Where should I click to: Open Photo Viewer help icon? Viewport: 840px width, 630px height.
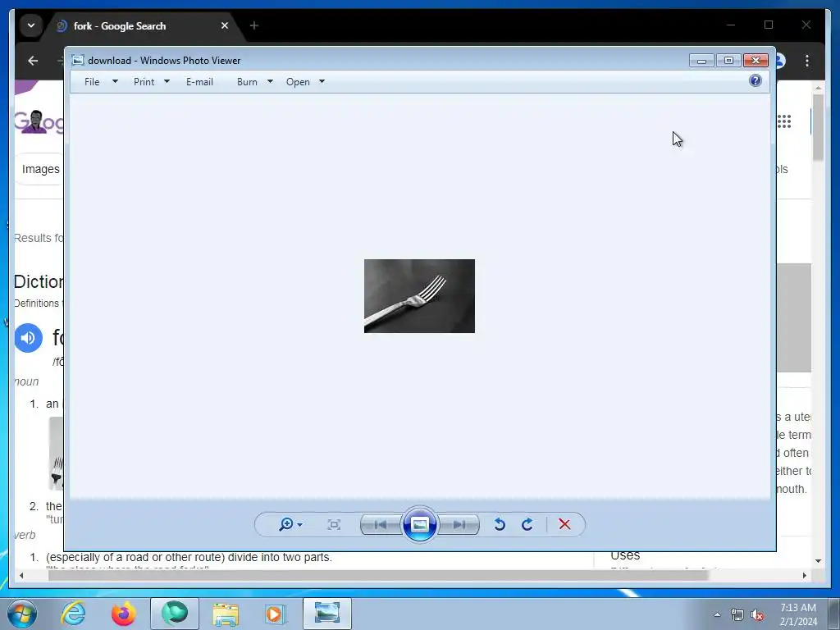(756, 81)
